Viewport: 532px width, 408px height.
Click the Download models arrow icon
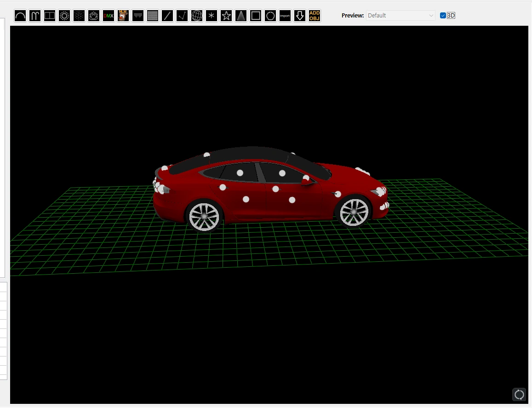tap(300, 16)
